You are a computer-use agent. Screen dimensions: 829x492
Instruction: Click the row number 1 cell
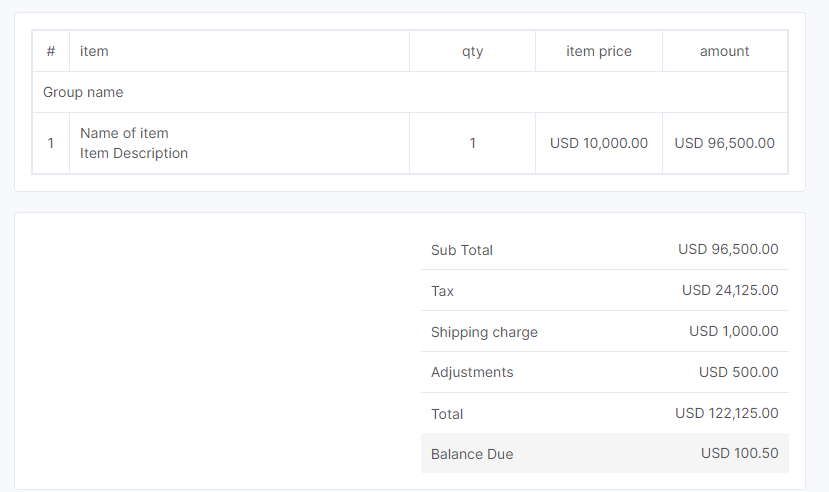[51, 143]
